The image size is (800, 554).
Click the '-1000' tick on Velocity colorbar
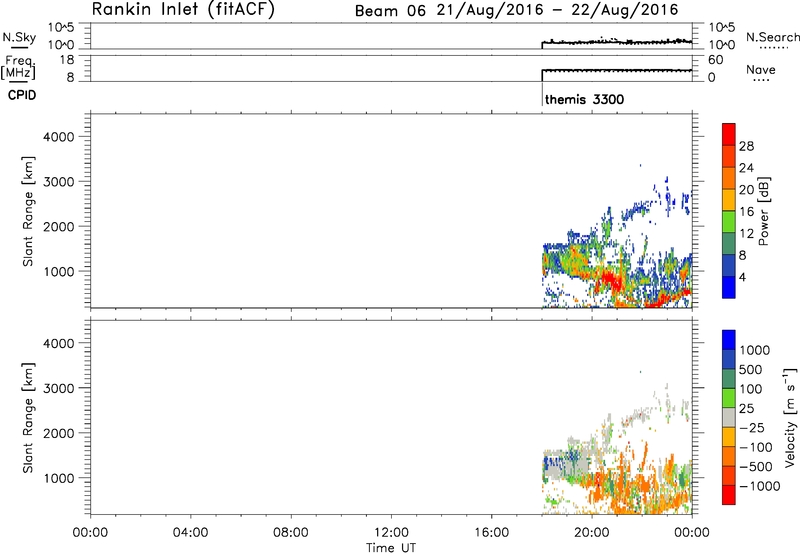coord(760,486)
